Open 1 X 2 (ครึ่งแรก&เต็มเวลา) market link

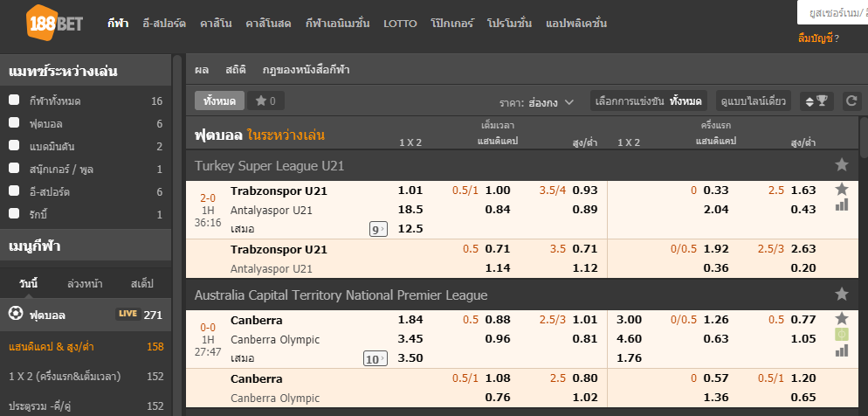[65, 377]
